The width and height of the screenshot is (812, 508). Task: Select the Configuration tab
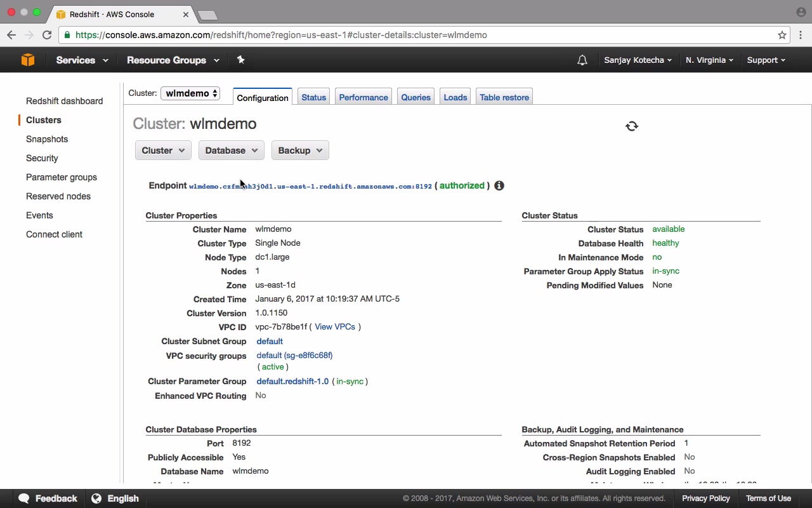(263, 97)
